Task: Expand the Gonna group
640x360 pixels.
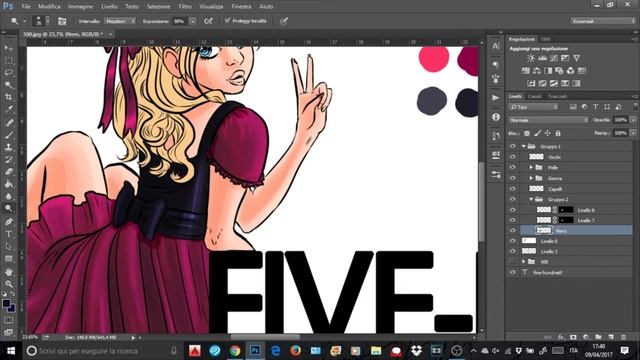Action: pyautogui.click(x=531, y=178)
